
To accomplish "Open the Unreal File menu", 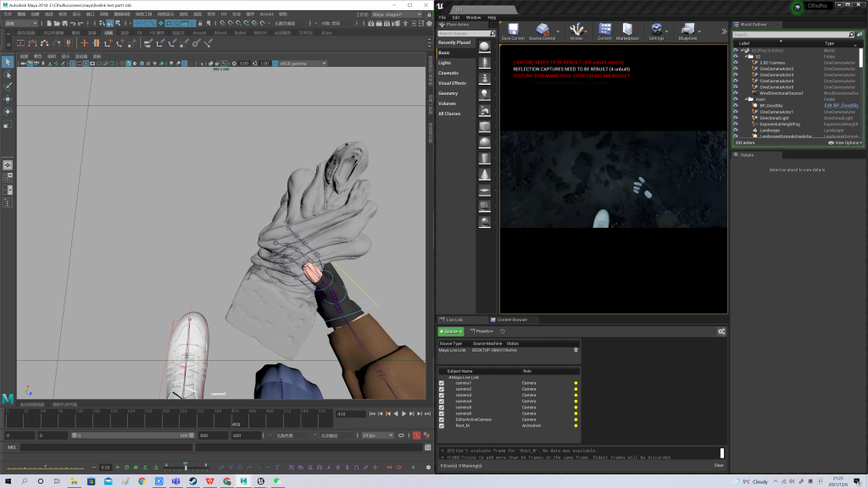I will (442, 18).
